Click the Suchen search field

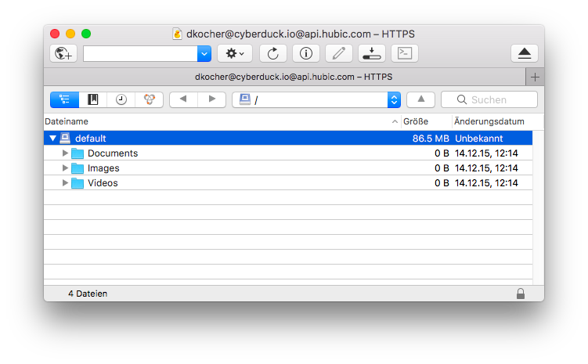[489, 99]
